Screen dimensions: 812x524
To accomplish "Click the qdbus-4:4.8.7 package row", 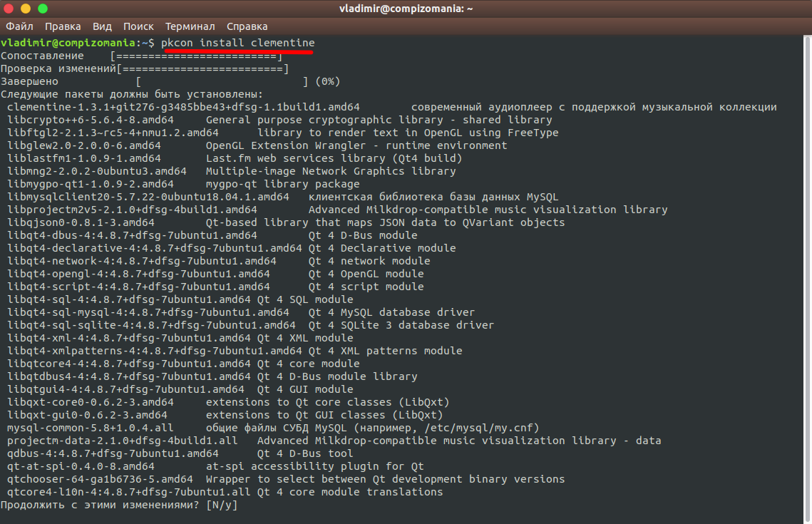I will [180, 453].
